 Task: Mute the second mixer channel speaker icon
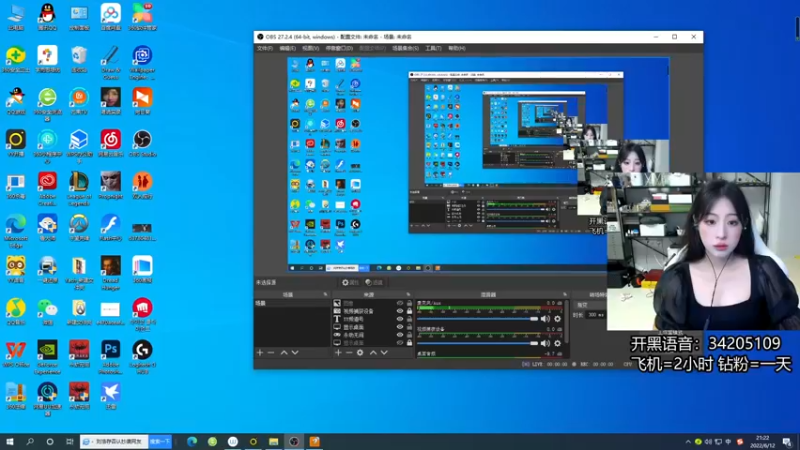(x=545, y=343)
